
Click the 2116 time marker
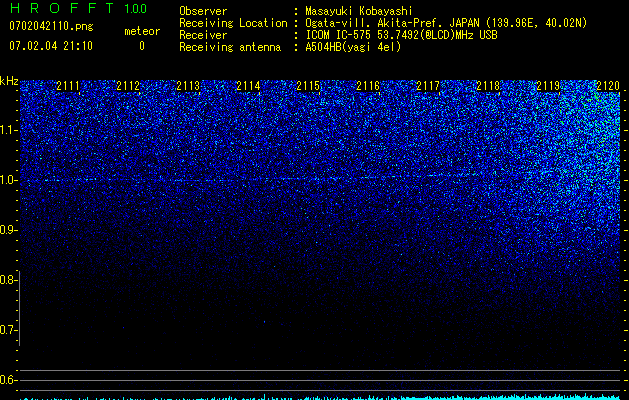(368, 86)
